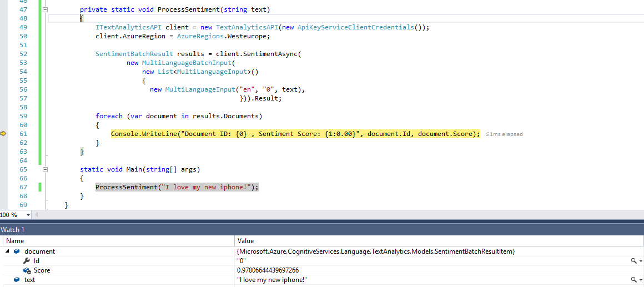Click '.Result' on line 57

(266, 99)
